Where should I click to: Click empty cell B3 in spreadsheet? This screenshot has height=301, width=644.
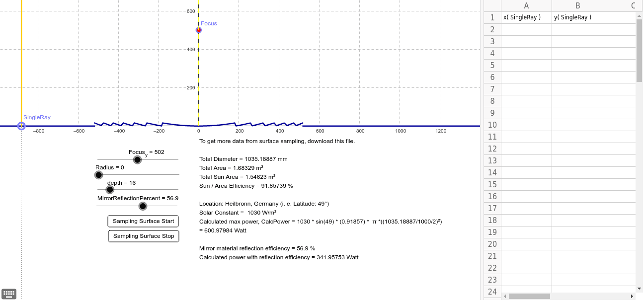(578, 41)
